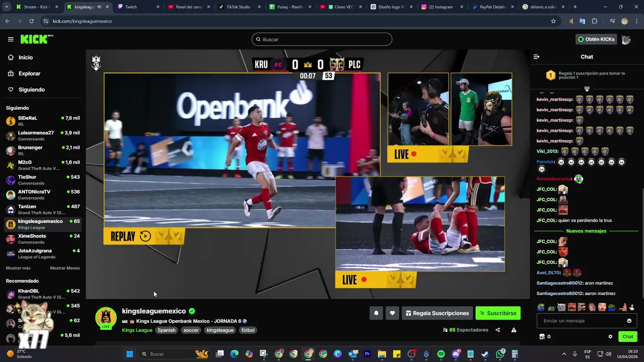Select the Patrick pointing quick emote
This screenshot has width=644, height=362.
point(622,307)
